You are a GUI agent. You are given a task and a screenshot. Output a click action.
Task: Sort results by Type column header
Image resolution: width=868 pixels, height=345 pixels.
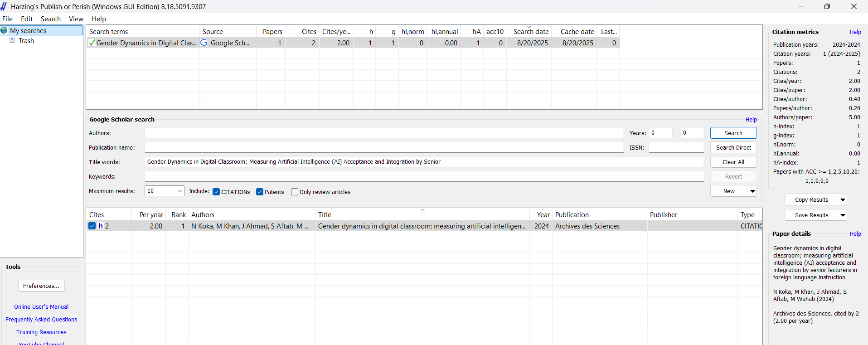point(750,214)
